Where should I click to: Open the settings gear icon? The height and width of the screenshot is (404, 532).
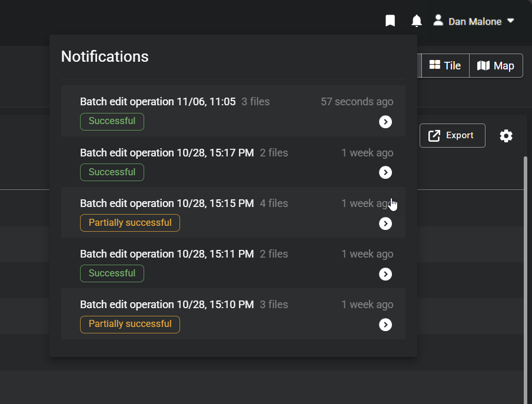point(506,136)
